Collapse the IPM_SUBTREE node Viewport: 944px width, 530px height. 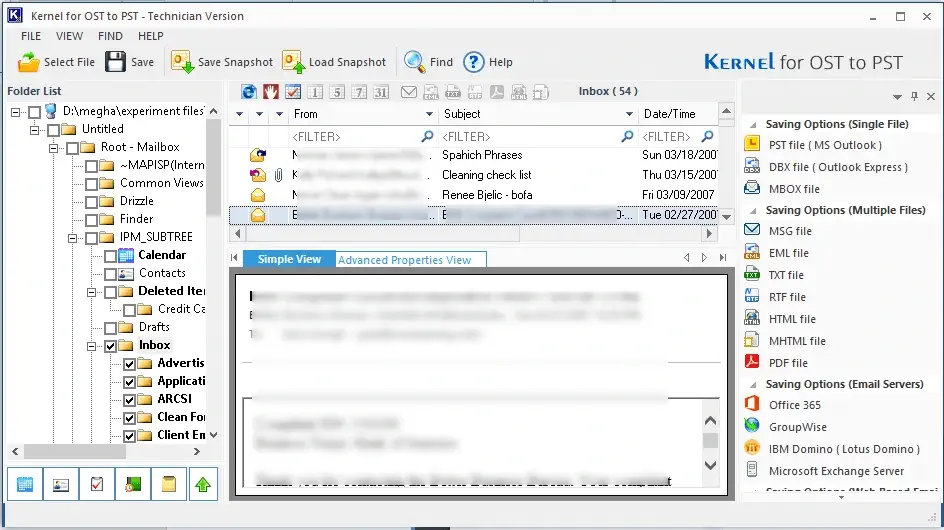pyautogui.click(x=72, y=238)
